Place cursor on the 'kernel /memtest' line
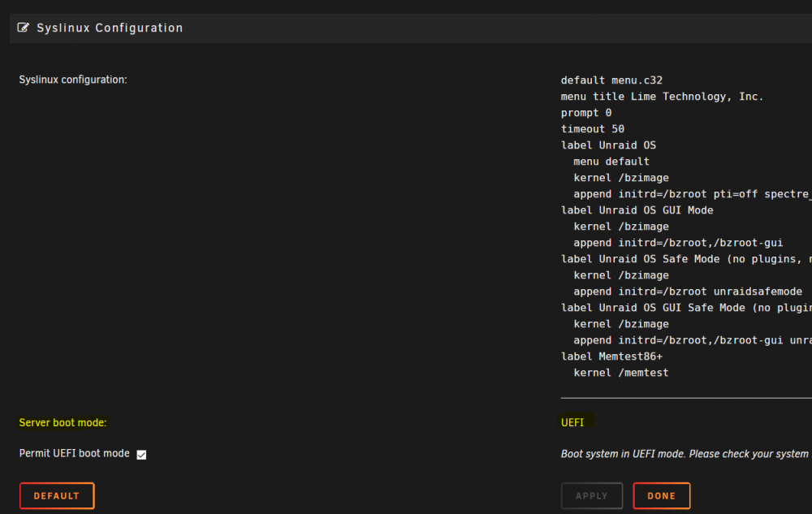The height and width of the screenshot is (514, 812). (621, 373)
